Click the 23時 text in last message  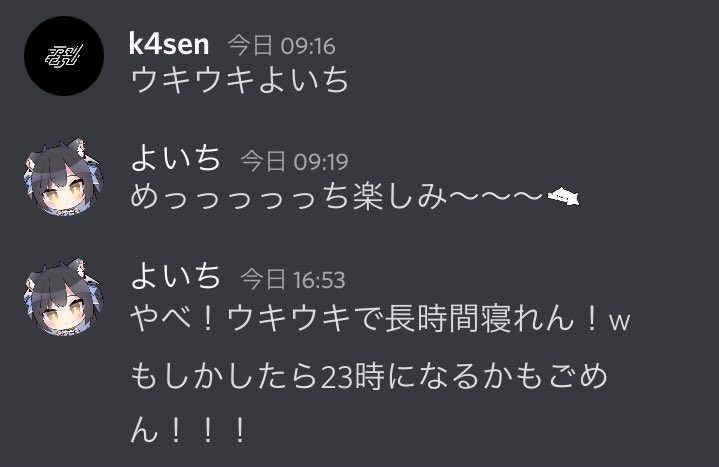(x=352, y=376)
